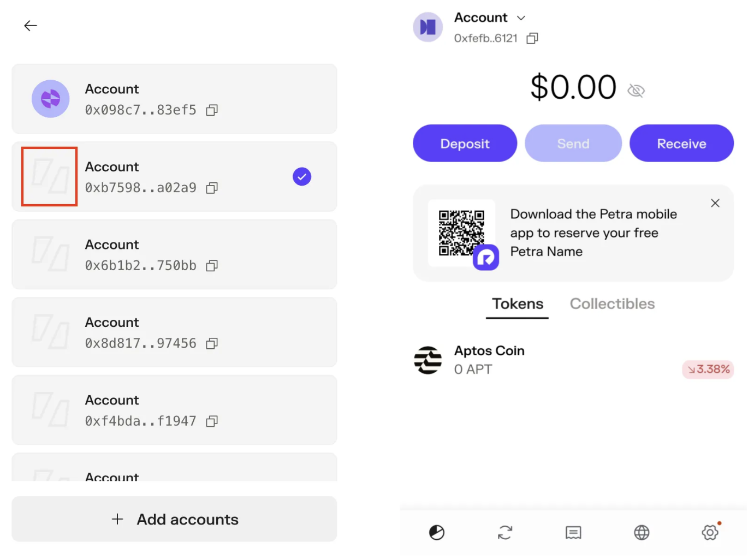Open the settings gear icon

pos(710,532)
